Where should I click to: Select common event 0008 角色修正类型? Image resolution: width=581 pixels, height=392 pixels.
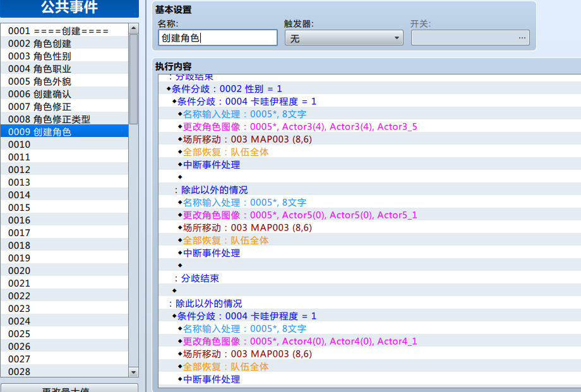[64, 119]
